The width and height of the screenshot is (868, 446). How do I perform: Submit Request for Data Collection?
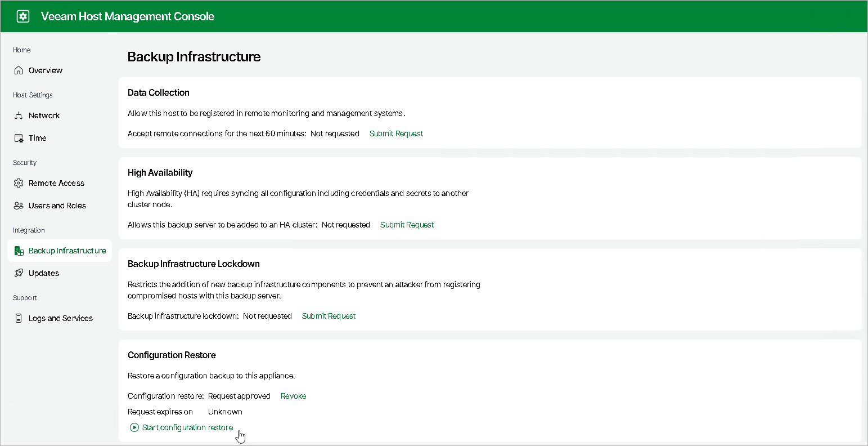(396, 133)
